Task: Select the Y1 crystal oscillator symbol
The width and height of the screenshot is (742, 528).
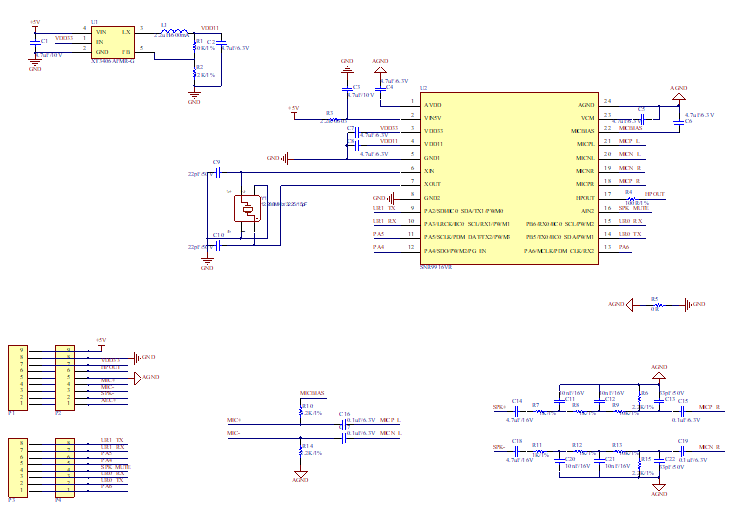Action: [244, 208]
